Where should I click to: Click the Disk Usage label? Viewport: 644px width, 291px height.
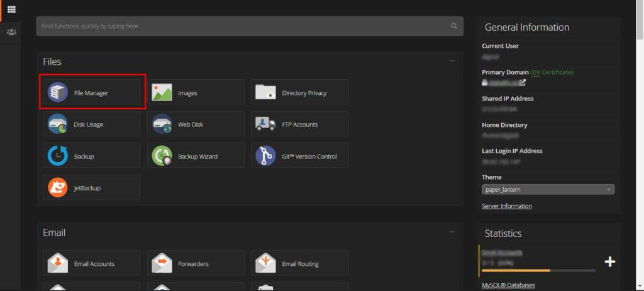(x=88, y=124)
